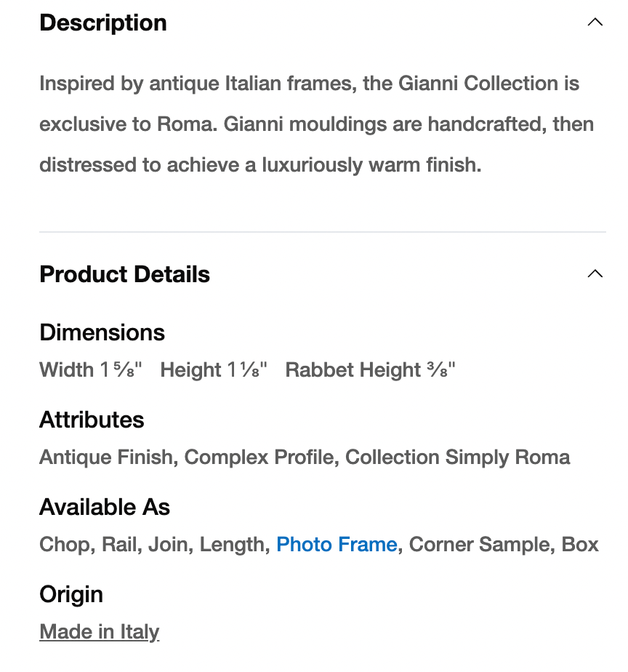Click the Box availability option

580,544
